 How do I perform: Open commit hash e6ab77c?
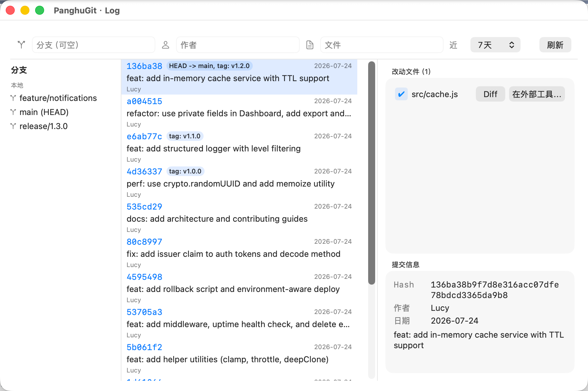point(144,136)
